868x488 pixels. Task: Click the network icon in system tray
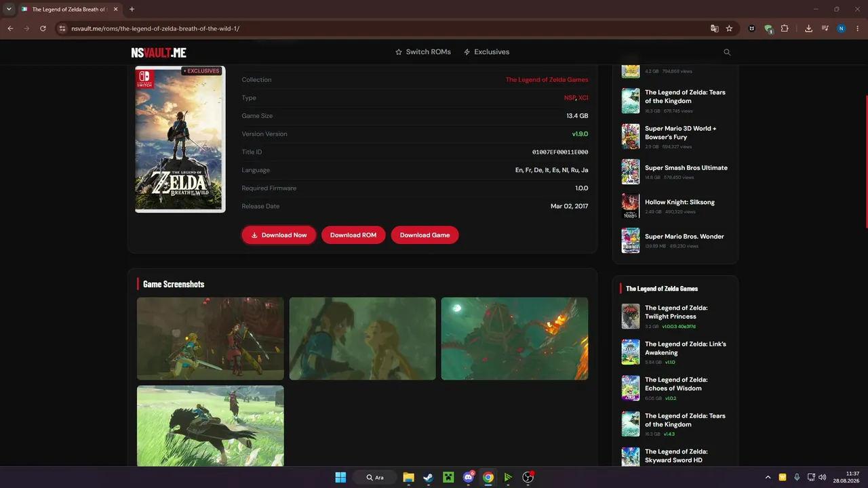[811, 477]
